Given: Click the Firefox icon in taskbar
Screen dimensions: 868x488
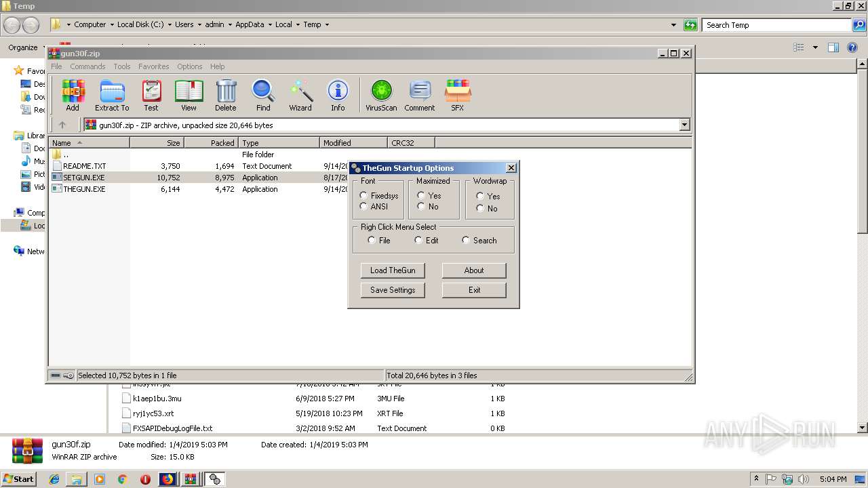Looking at the screenshot, I should pos(167,479).
